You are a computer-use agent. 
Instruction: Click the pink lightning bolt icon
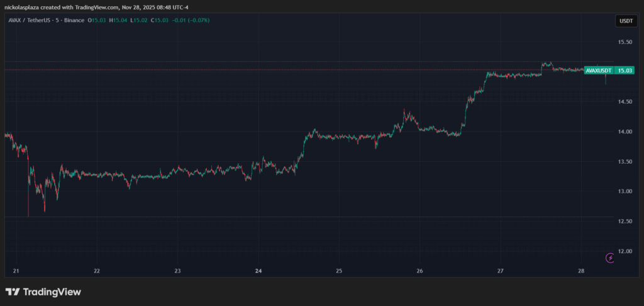point(609,258)
